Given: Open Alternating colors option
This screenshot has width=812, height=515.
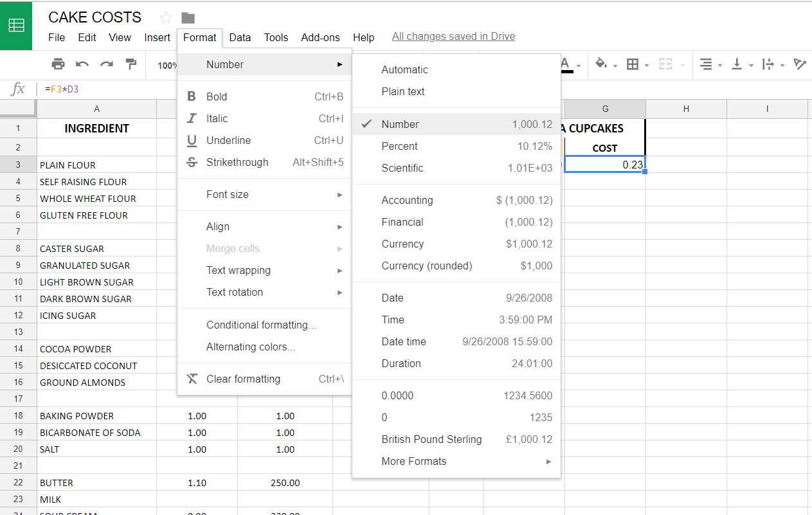Looking at the screenshot, I should 265,347.
